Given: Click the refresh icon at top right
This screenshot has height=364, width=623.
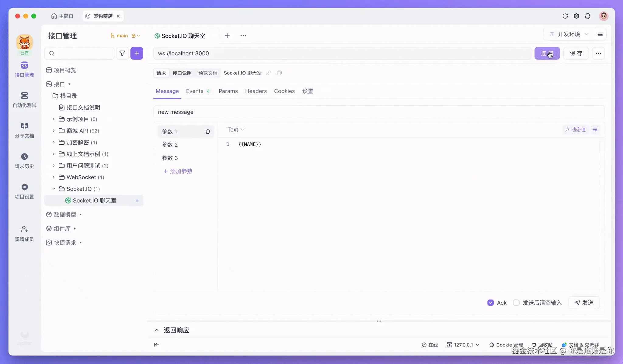Looking at the screenshot, I should pyautogui.click(x=565, y=16).
